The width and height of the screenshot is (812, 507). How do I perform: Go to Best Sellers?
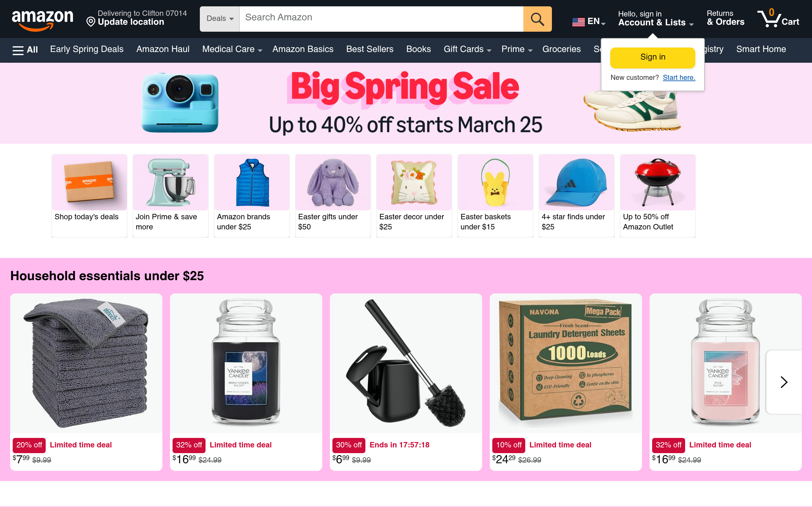(x=370, y=49)
